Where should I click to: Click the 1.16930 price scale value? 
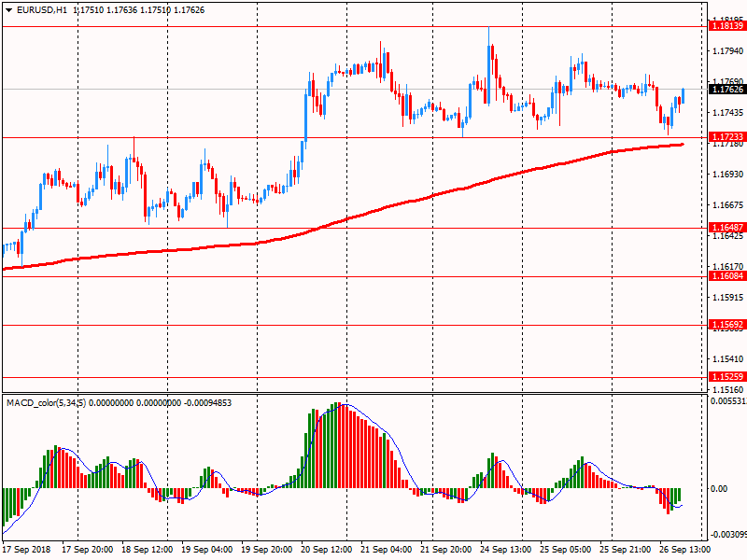click(x=727, y=175)
